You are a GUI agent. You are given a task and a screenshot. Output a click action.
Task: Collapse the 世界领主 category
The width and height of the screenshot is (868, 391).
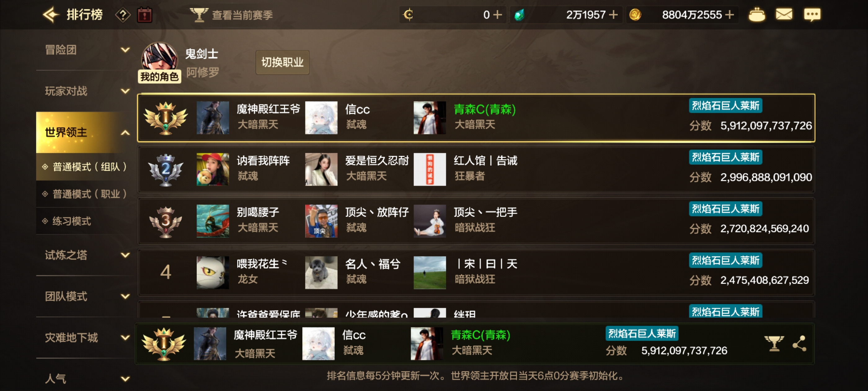pyautogui.click(x=85, y=132)
